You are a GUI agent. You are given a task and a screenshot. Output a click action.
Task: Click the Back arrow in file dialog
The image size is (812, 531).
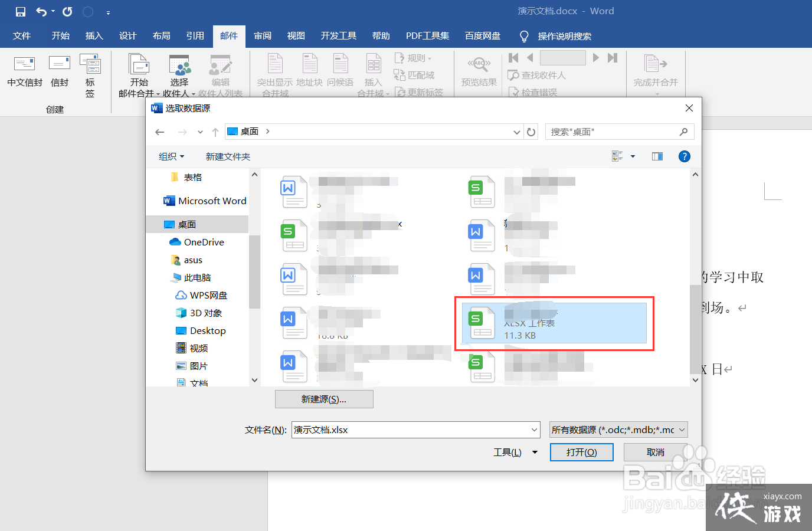159,132
